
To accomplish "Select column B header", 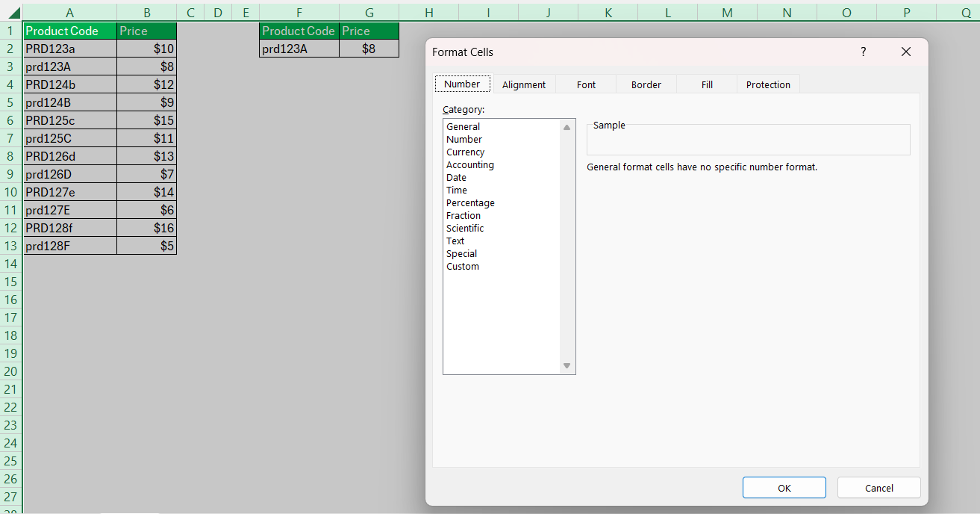I will tap(147, 13).
